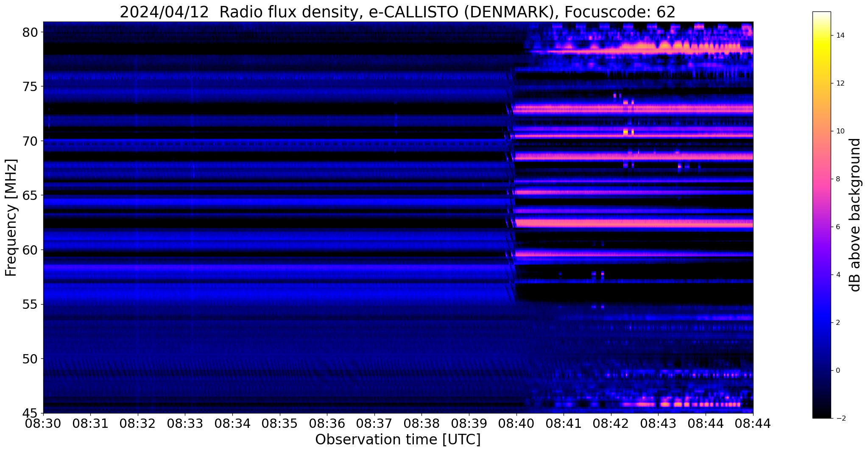The height and width of the screenshot is (452, 868).
Task: Click the 'Observation time [UTC]' x-axis label
Action: point(398,440)
